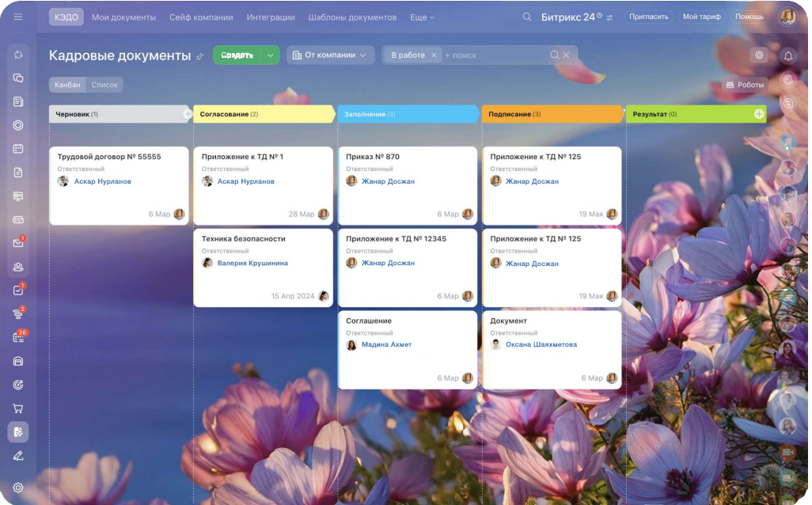
Task: Click the Пригласить button
Action: pos(648,17)
